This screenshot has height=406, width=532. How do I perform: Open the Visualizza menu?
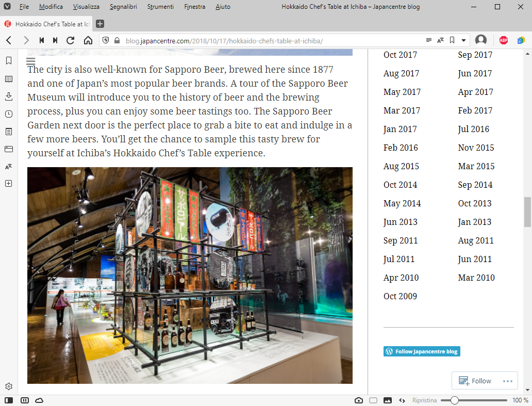click(86, 7)
